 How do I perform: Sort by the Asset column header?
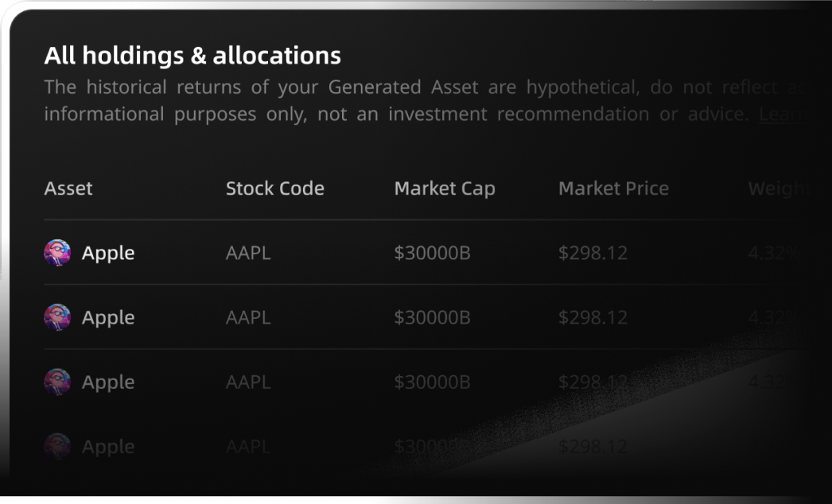click(68, 188)
